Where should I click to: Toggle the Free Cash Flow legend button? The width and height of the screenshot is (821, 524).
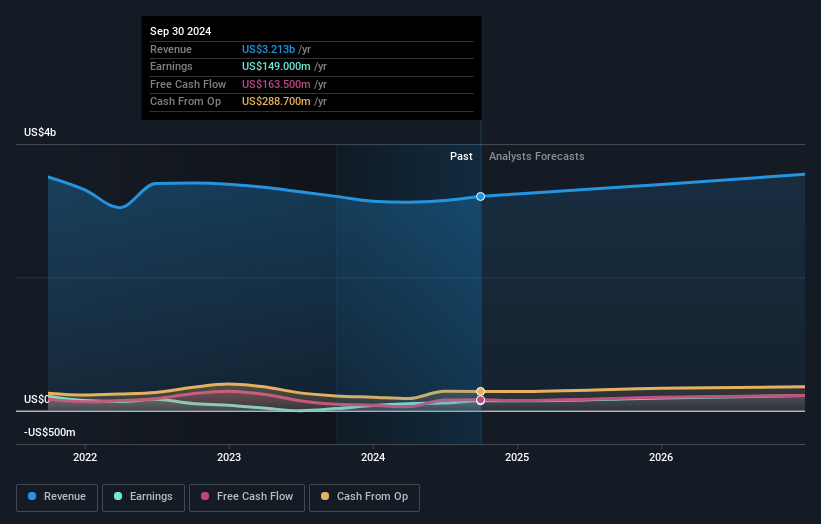tap(247, 497)
